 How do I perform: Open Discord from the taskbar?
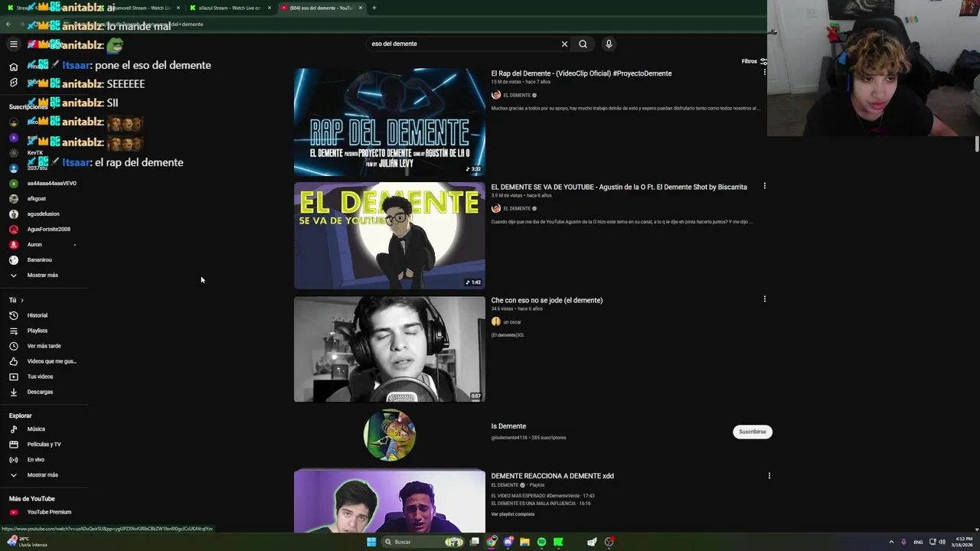[508, 542]
